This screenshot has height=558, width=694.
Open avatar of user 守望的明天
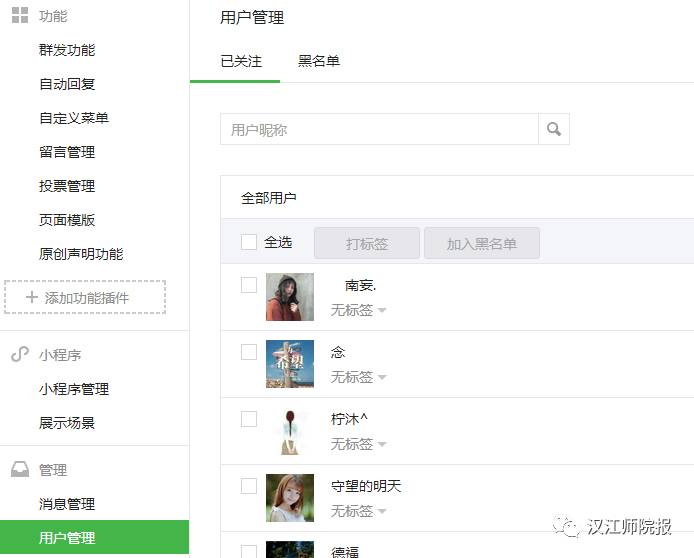290,498
